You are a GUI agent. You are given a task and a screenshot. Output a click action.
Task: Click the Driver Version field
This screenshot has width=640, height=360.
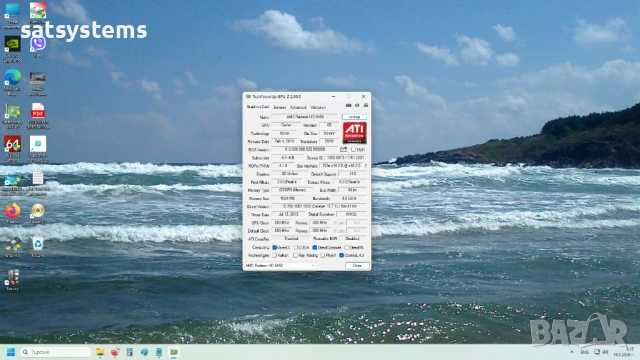(319, 207)
